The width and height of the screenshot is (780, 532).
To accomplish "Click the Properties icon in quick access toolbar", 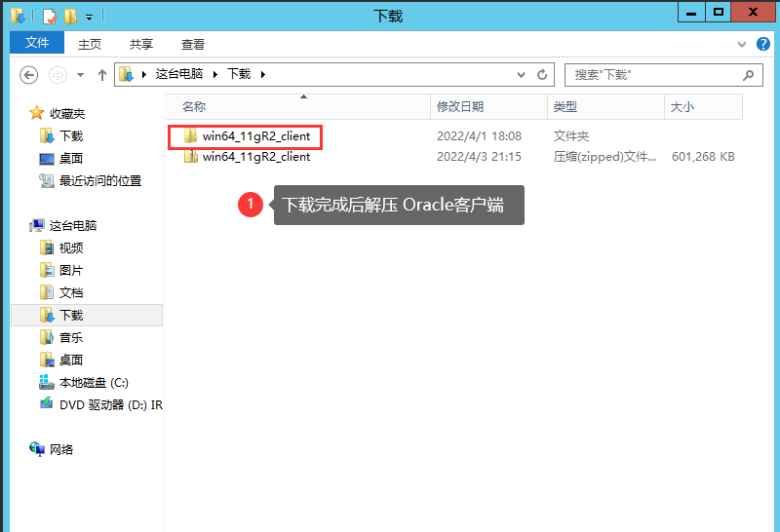I will 50,17.
